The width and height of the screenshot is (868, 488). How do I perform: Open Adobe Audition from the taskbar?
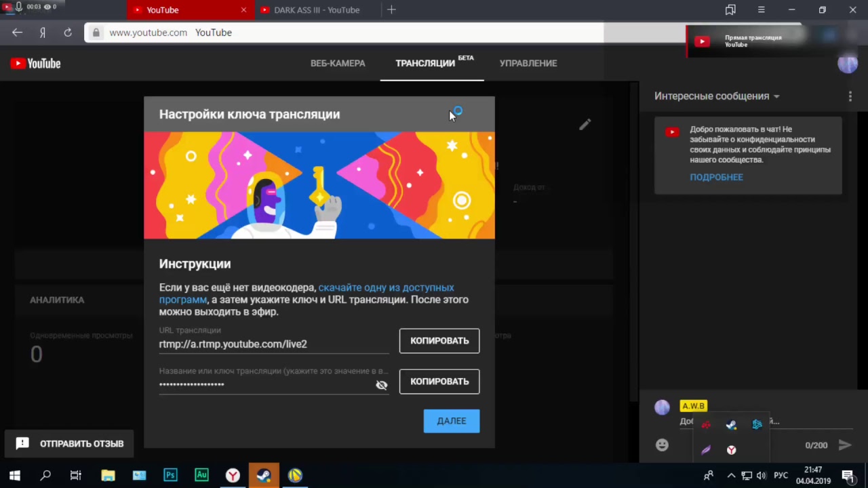(x=201, y=475)
